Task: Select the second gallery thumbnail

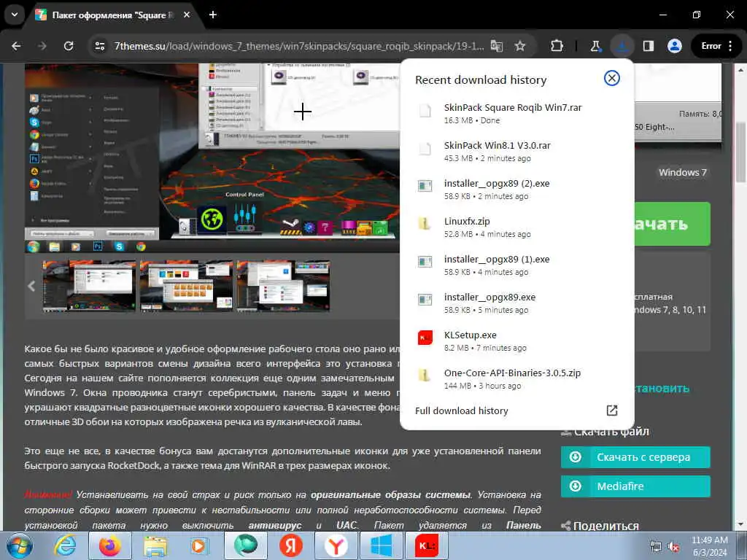Action: click(186, 286)
